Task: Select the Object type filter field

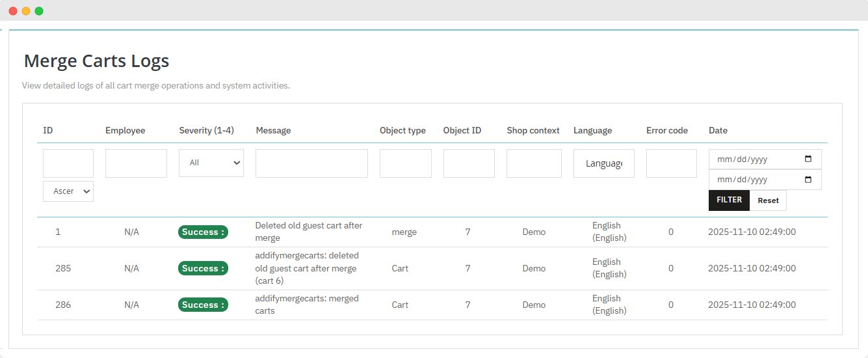Action: coord(405,163)
